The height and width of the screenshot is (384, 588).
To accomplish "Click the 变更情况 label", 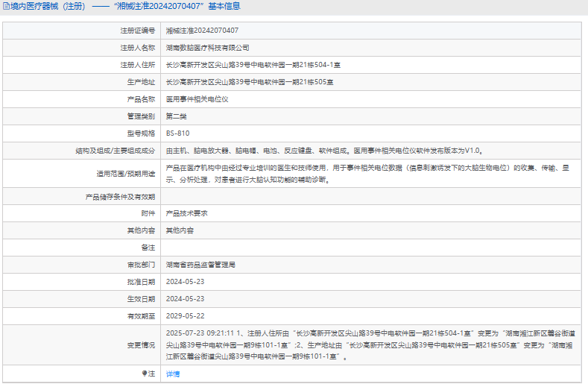I will [x=141, y=345].
